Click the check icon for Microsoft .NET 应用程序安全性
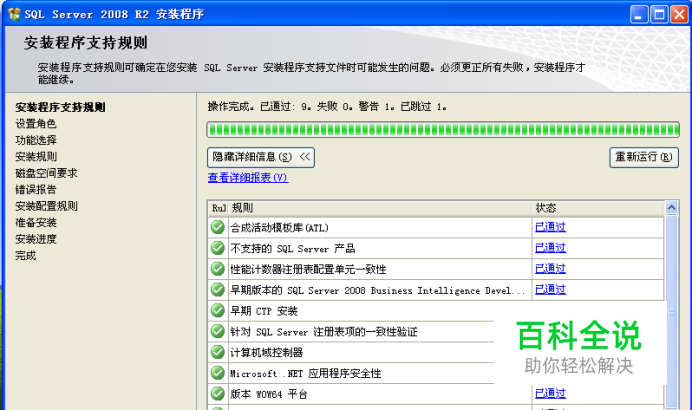 coord(217,373)
